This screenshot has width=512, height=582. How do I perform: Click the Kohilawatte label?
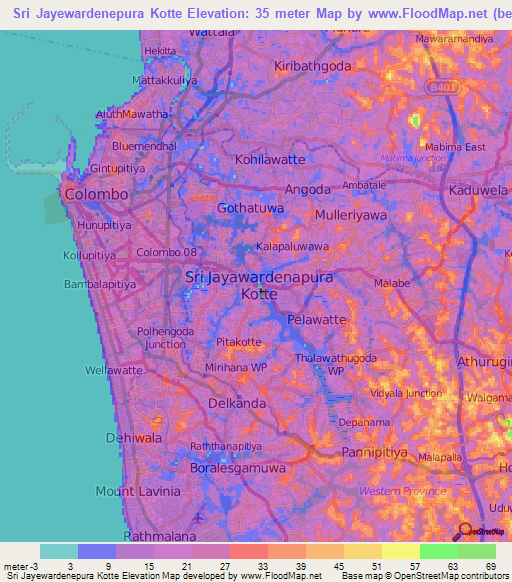click(x=270, y=160)
